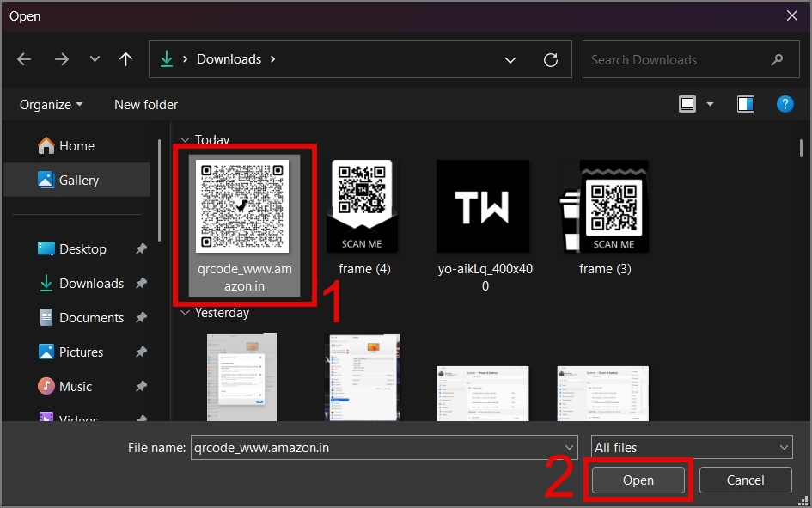The image size is (812, 508).
Task: Toggle the preview pane icon
Action: point(745,104)
